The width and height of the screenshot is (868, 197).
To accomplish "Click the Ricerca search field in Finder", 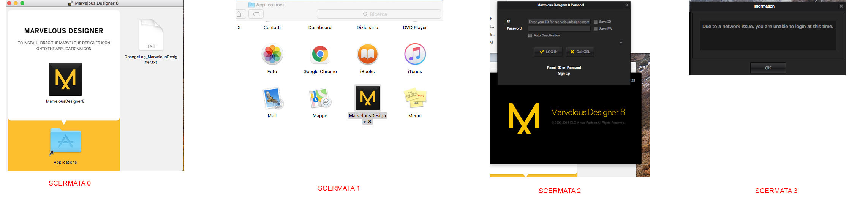I will (x=379, y=14).
